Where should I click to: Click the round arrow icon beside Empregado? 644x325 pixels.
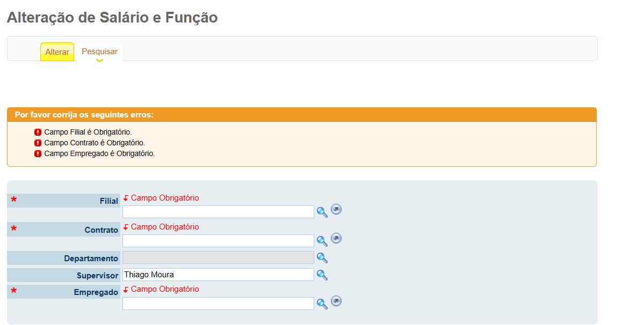click(x=336, y=301)
